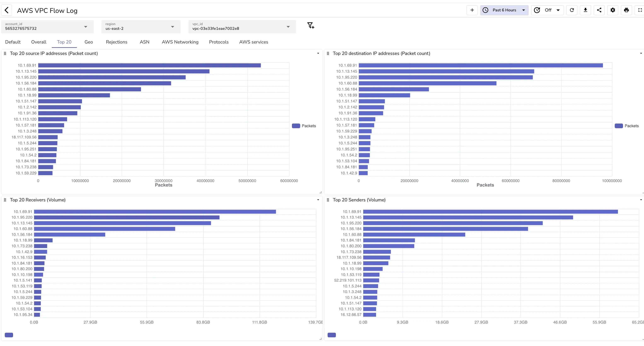Click the print dashboard icon

pyautogui.click(x=626, y=10)
